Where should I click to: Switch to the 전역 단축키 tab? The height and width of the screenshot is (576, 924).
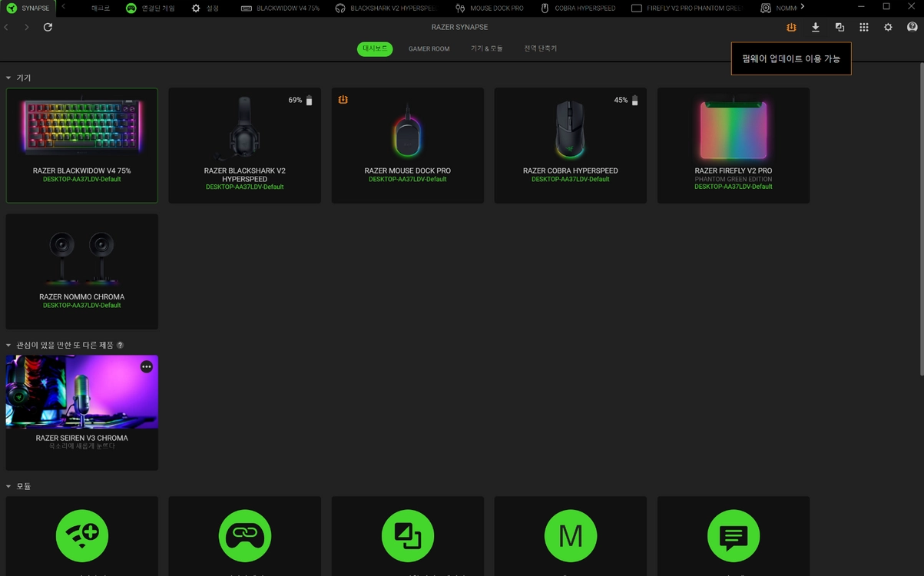click(x=541, y=48)
